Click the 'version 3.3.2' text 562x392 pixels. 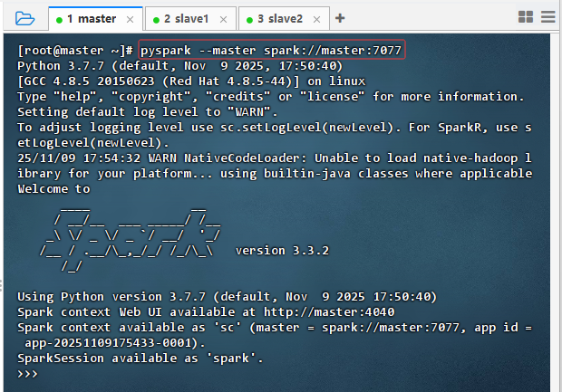point(282,250)
